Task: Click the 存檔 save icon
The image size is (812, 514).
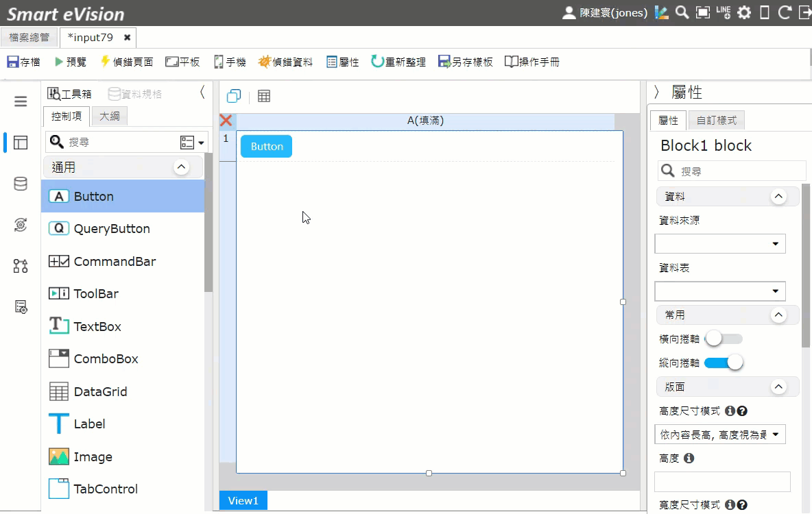Action: [13, 62]
